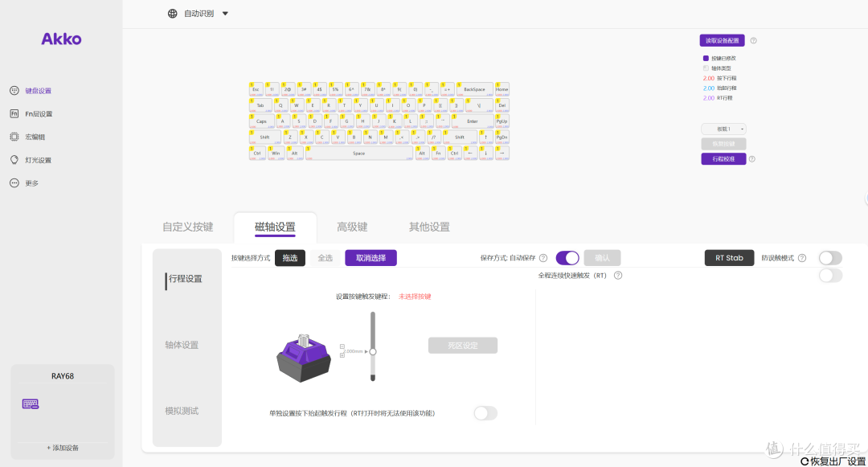Viewport: 868px width, 467px height.
Task: Switch to the 高级键 tab
Action: tap(352, 227)
